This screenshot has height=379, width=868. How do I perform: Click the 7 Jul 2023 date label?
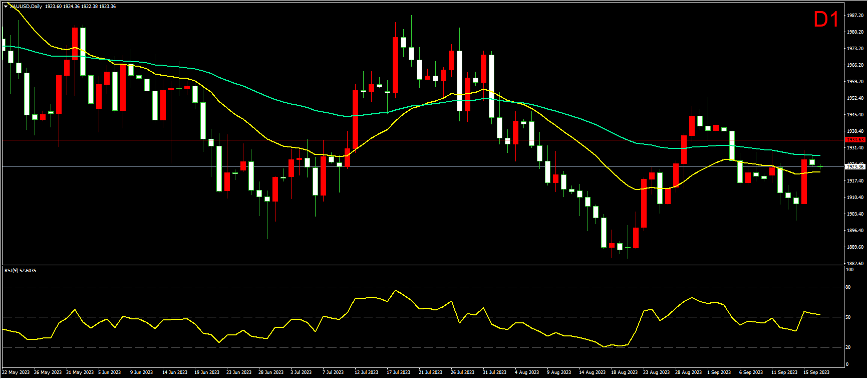[x=333, y=372]
